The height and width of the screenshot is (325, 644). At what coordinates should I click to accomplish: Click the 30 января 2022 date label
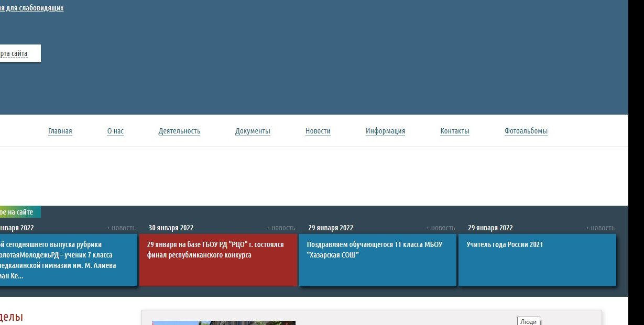pos(171,228)
